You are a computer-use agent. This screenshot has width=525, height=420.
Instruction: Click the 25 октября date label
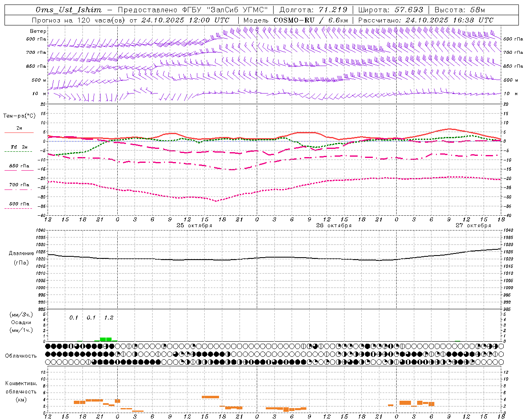194,225
